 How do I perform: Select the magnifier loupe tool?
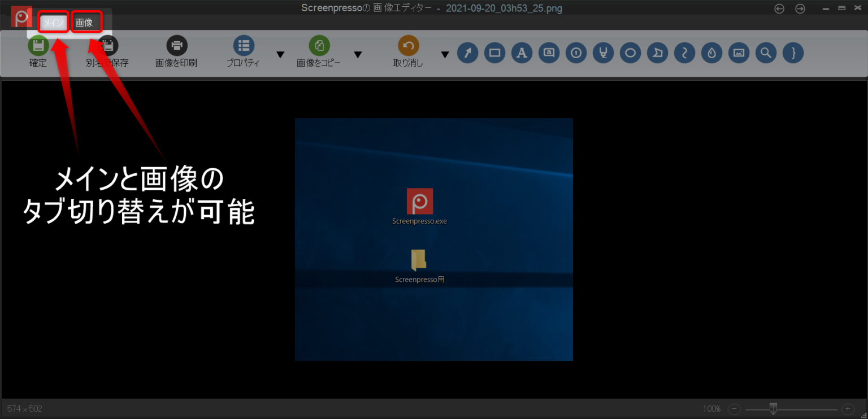pyautogui.click(x=766, y=53)
